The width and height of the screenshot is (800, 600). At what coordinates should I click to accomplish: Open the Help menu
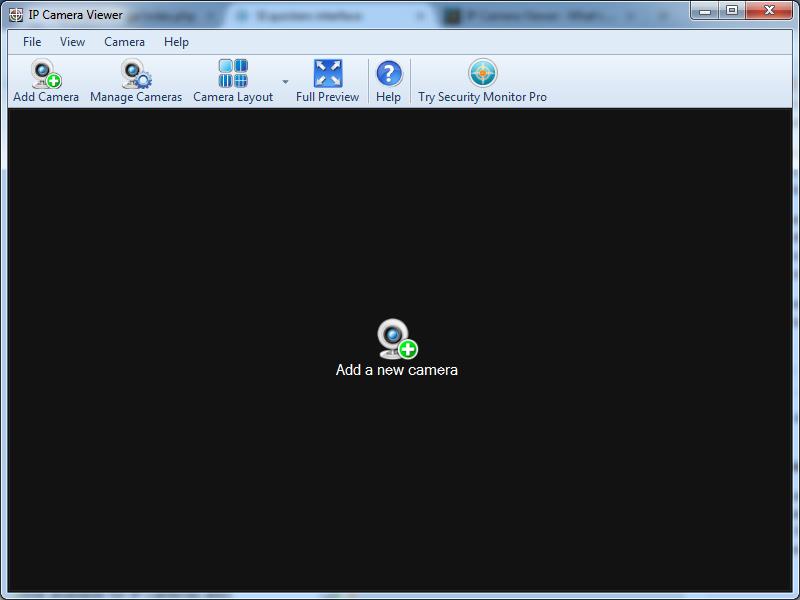tap(176, 42)
